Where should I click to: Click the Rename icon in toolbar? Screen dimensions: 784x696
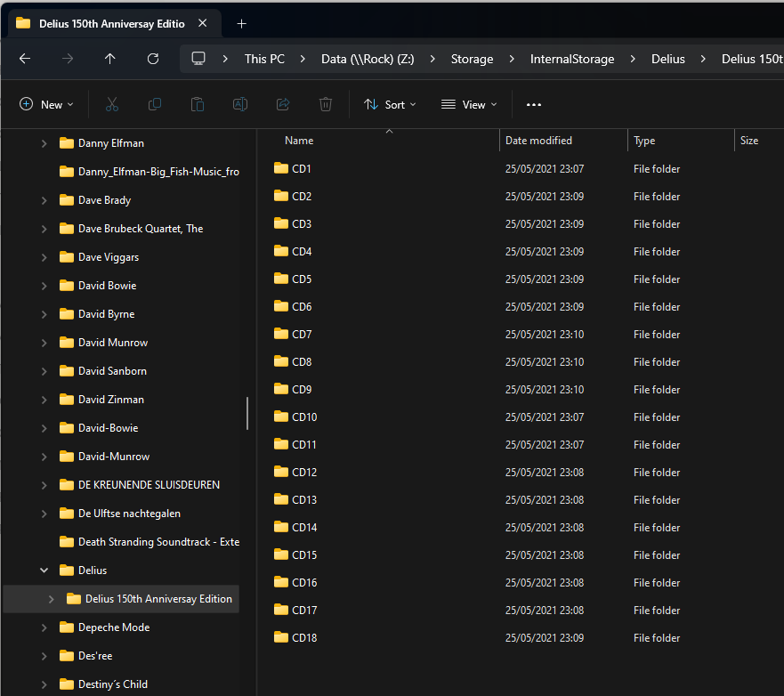(x=240, y=104)
